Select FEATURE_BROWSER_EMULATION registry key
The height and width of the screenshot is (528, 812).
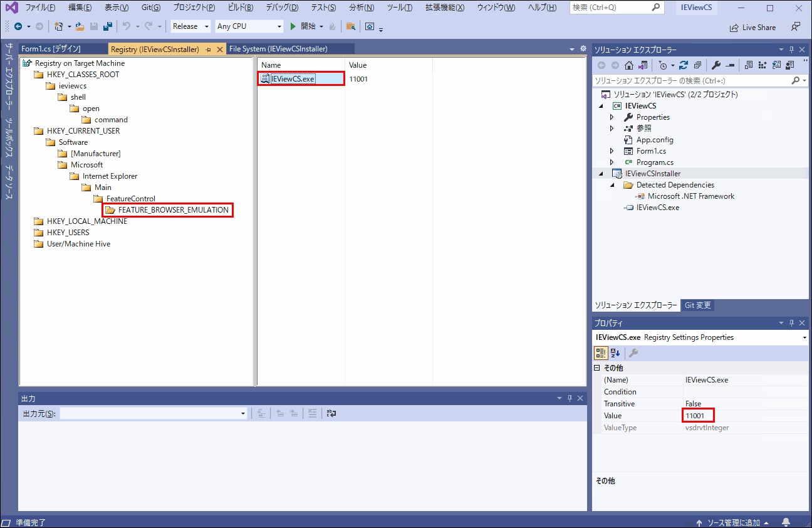click(x=174, y=210)
